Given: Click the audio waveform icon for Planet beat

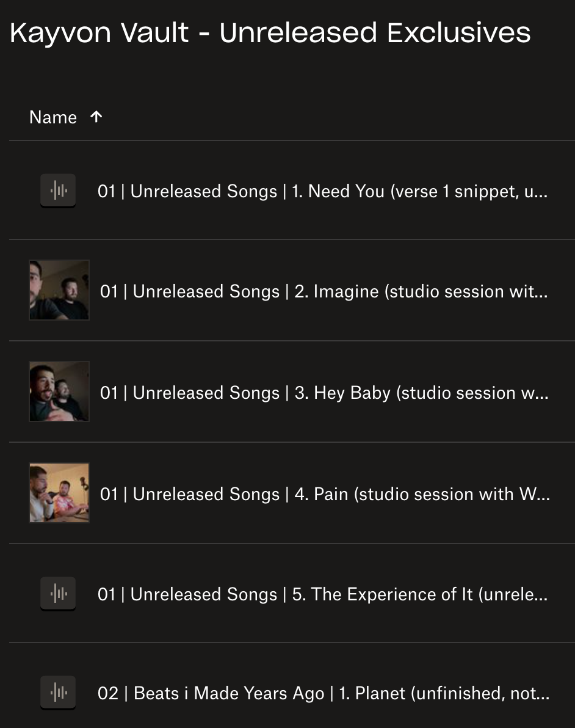Looking at the screenshot, I should (x=58, y=692).
